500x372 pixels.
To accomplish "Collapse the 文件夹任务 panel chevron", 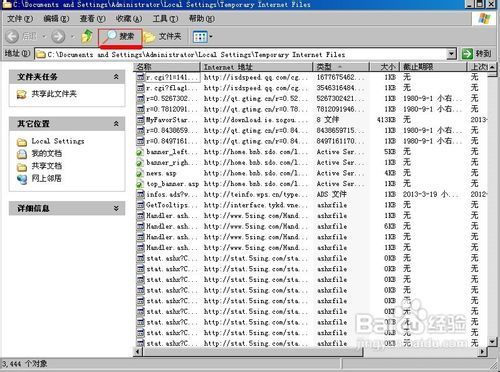I will 116,77.
